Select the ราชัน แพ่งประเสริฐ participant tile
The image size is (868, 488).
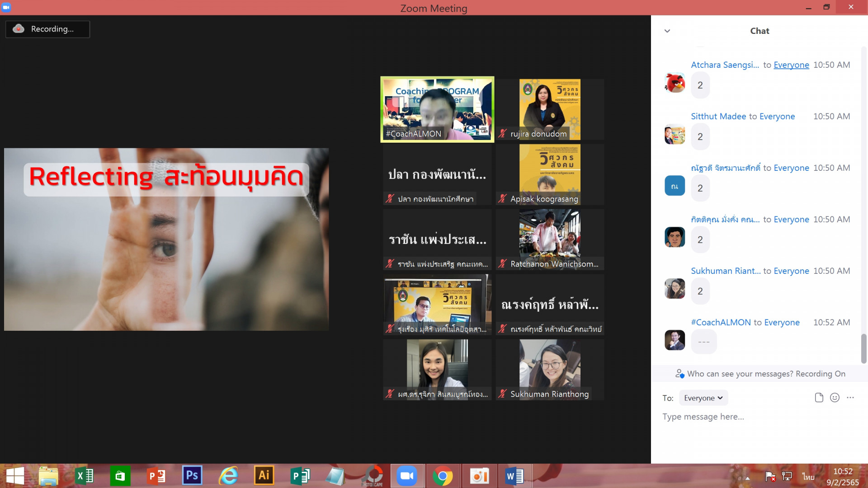(437, 239)
